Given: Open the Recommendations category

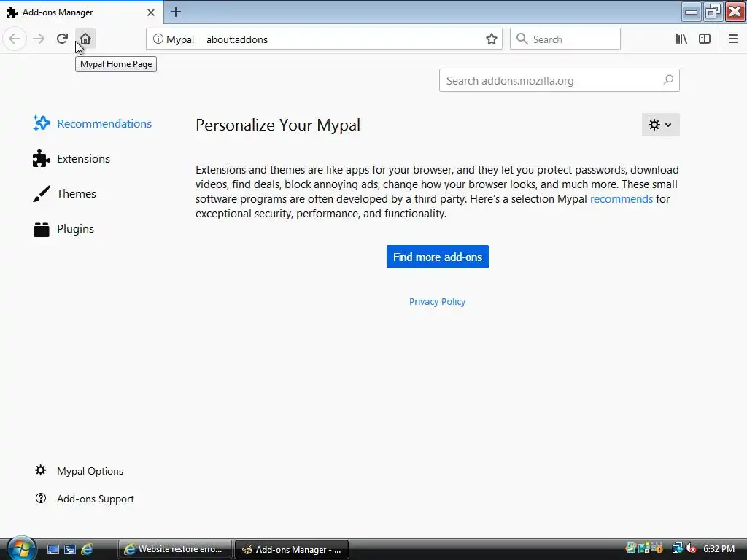Looking at the screenshot, I should 93,124.
